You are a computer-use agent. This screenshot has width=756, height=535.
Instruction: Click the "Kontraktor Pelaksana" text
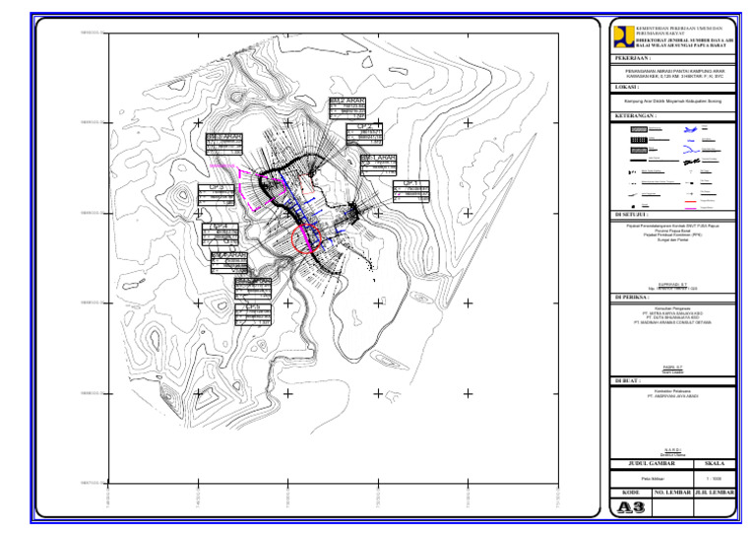[x=672, y=391]
